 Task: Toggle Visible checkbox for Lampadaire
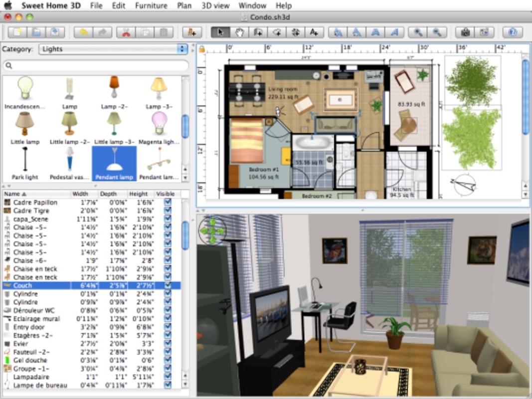coord(168,377)
